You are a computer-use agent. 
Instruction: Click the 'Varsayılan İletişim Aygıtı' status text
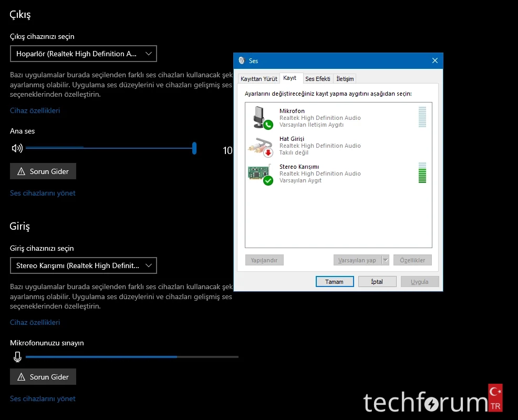(x=312, y=125)
